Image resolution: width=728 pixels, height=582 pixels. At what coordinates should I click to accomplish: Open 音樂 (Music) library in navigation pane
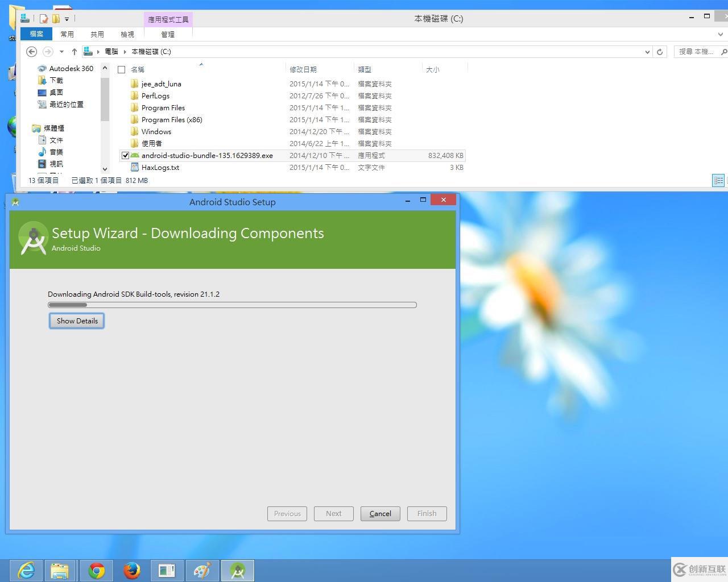pyautogui.click(x=56, y=152)
